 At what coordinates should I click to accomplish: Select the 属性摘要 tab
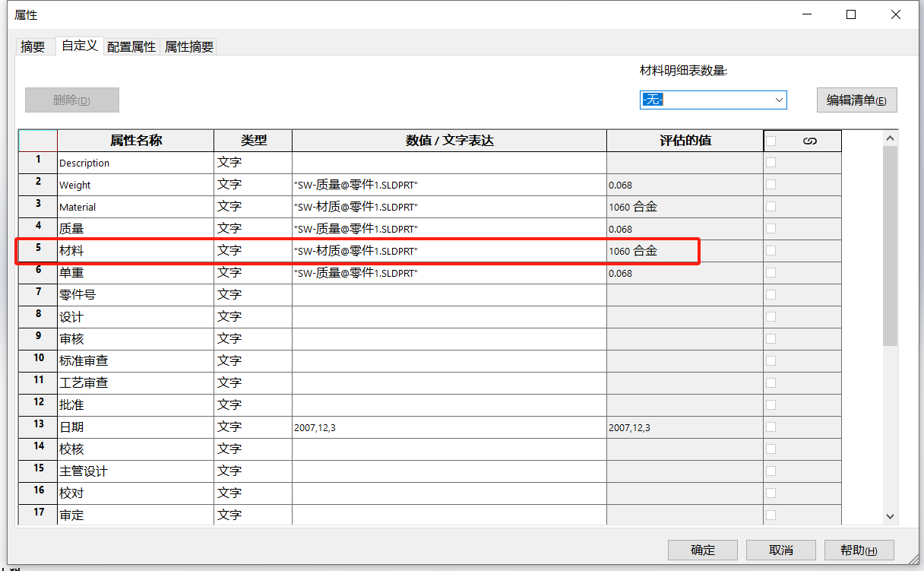coord(188,46)
